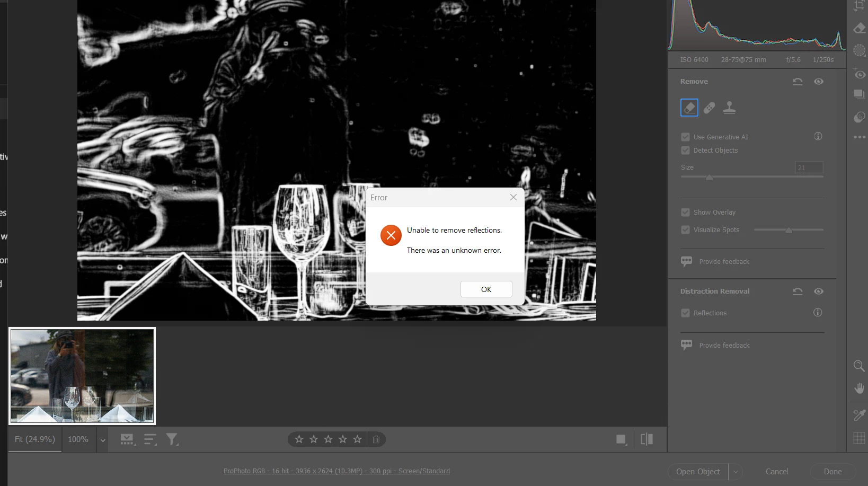Open the Snapshots panel icon

859,95
